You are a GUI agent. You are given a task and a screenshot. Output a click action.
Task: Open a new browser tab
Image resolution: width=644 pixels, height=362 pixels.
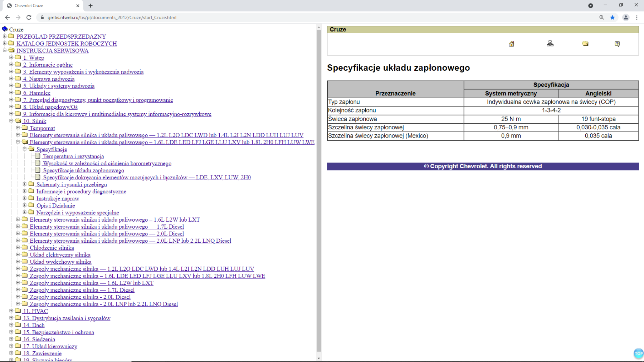point(91,6)
